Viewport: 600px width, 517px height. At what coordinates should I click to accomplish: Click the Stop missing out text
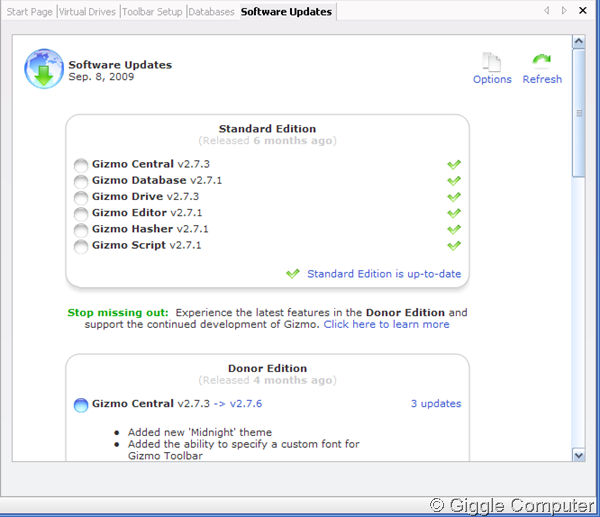(x=118, y=313)
